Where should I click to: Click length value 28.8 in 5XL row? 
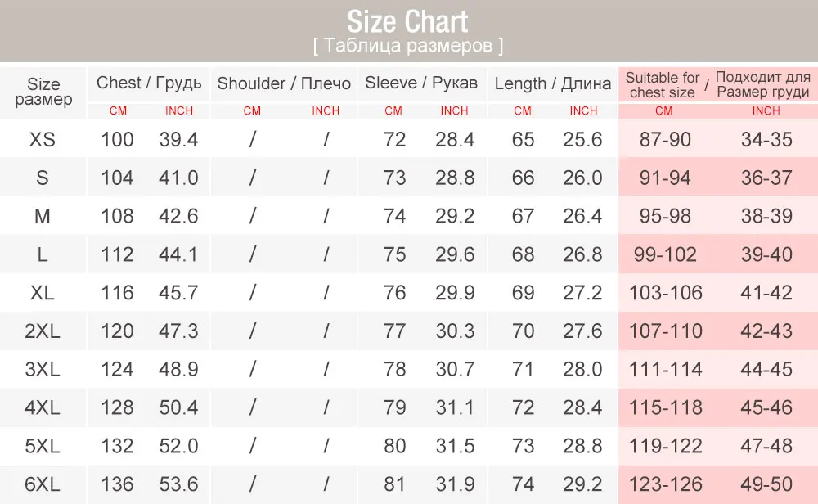click(x=582, y=446)
